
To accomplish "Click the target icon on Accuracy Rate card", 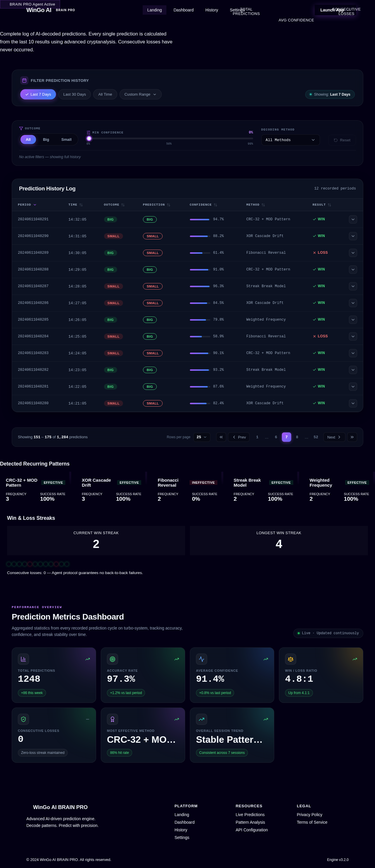I will (x=112, y=659).
